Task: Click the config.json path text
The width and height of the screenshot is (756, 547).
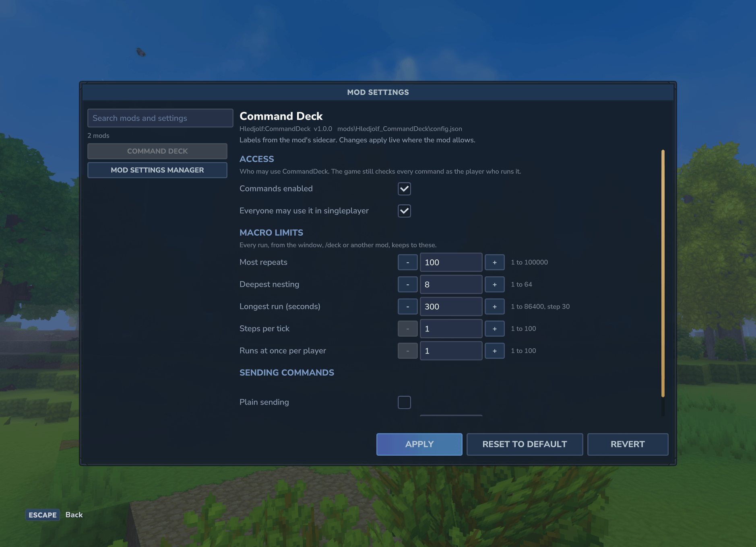Action: click(400, 129)
